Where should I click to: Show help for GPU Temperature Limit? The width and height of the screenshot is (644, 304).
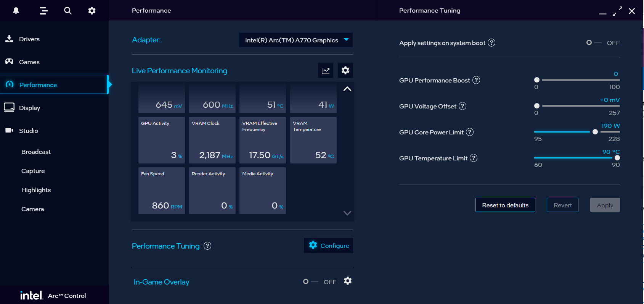(x=474, y=158)
